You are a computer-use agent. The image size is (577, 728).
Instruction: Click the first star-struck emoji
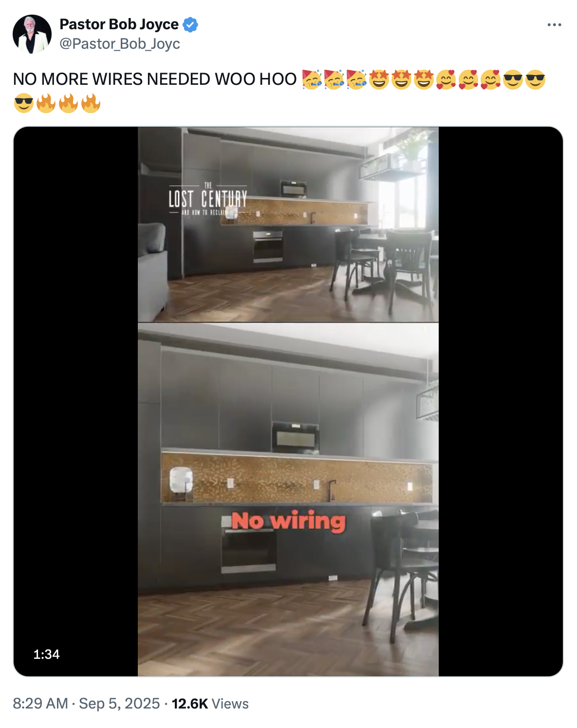click(x=379, y=79)
